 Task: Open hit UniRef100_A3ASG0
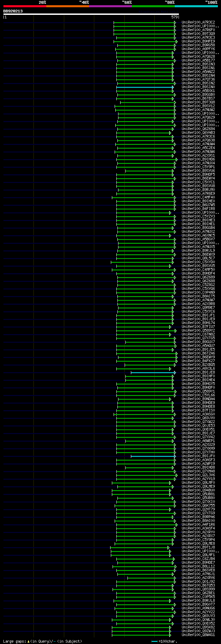tap(198, 414)
